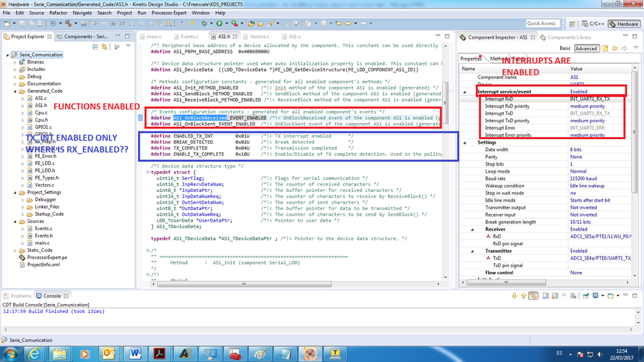This screenshot has height=362, width=644.
Task: Click the Interrupt RxD priority value
Action: tap(587, 106)
